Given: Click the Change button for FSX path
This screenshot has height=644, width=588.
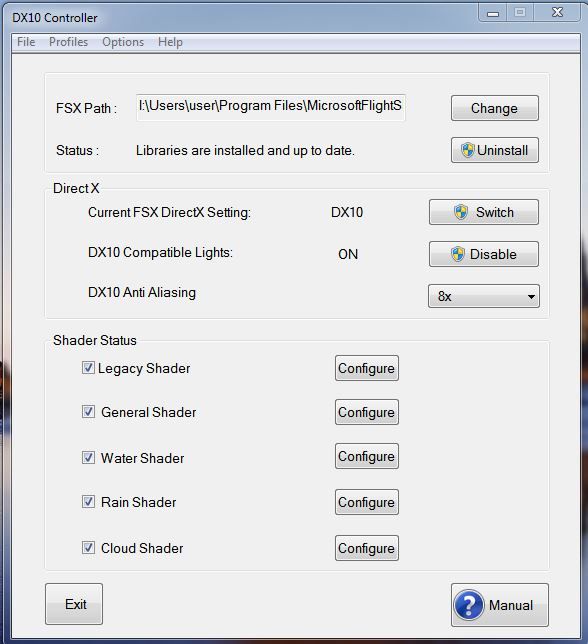Looking at the screenshot, I should click(495, 108).
